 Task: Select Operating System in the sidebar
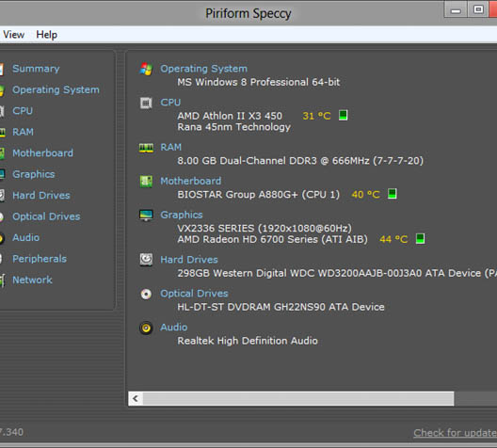point(56,89)
